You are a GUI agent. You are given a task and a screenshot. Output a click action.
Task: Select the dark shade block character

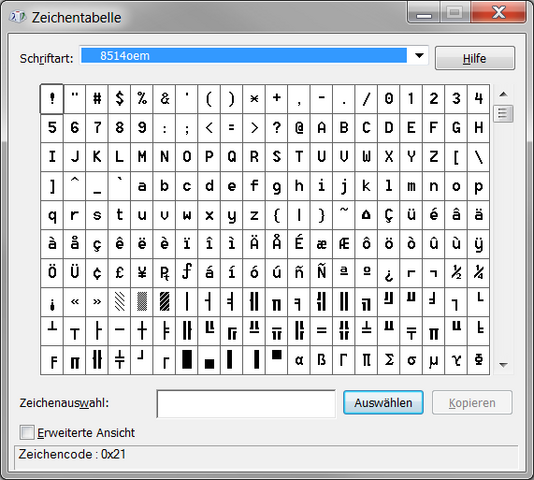pos(164,302)
